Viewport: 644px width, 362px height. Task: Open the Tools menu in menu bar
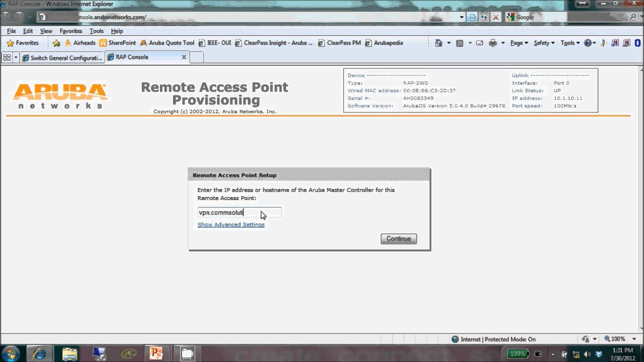(97, 31)
